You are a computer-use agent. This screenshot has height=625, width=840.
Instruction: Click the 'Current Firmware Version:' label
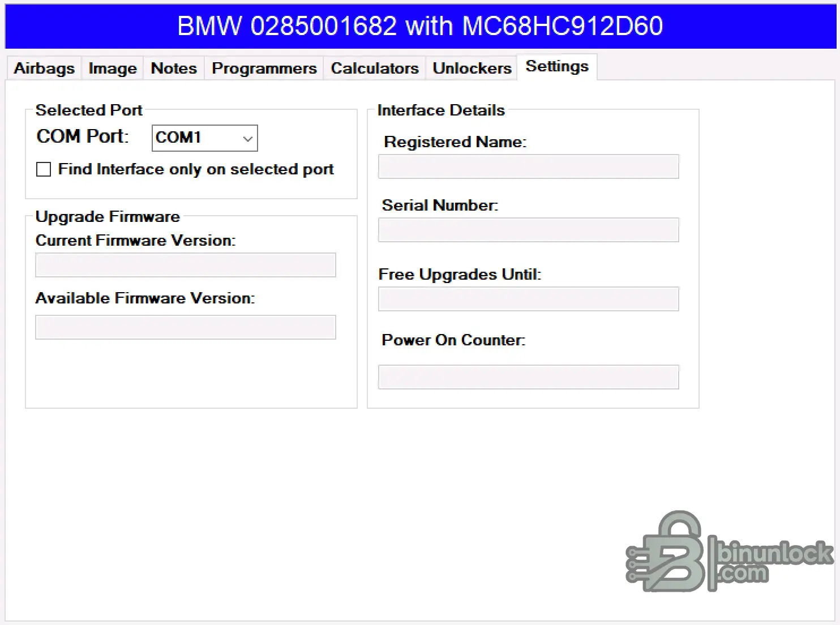[135, 240]
